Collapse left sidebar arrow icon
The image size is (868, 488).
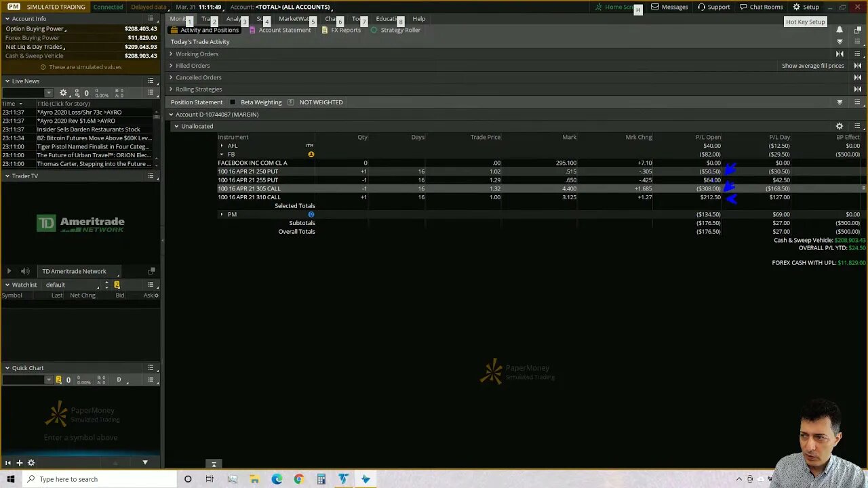(x=8, y=463)
